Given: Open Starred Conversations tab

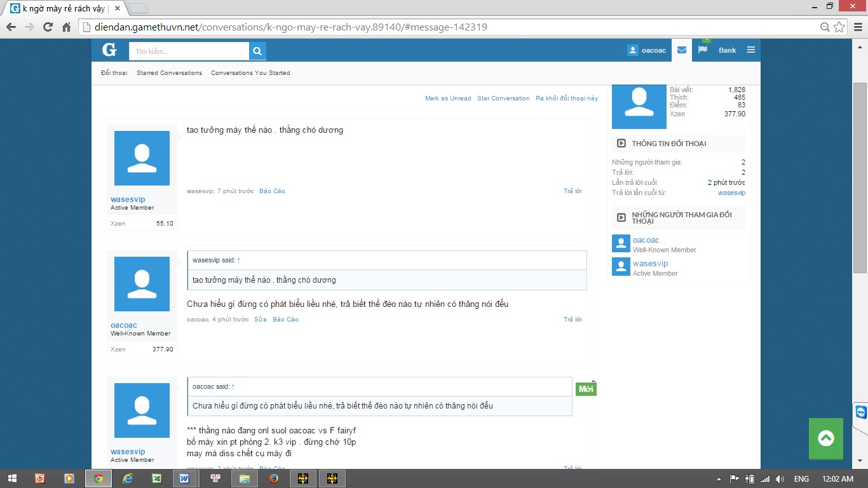Looking at the screenshot, I should 169,73.
